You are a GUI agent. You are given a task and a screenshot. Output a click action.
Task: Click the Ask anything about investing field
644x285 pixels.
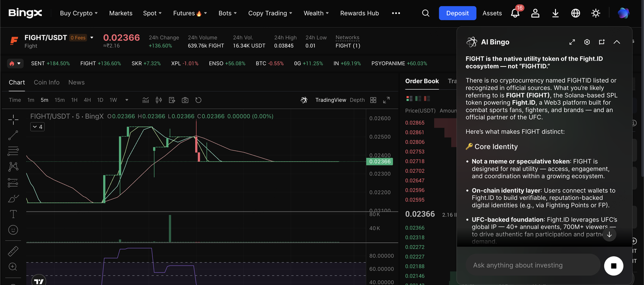532,265
